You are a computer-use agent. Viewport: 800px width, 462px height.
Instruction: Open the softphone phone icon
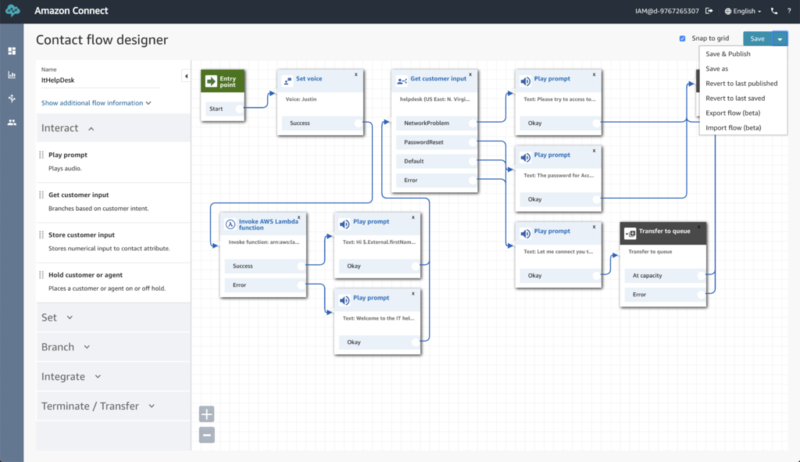774,11
